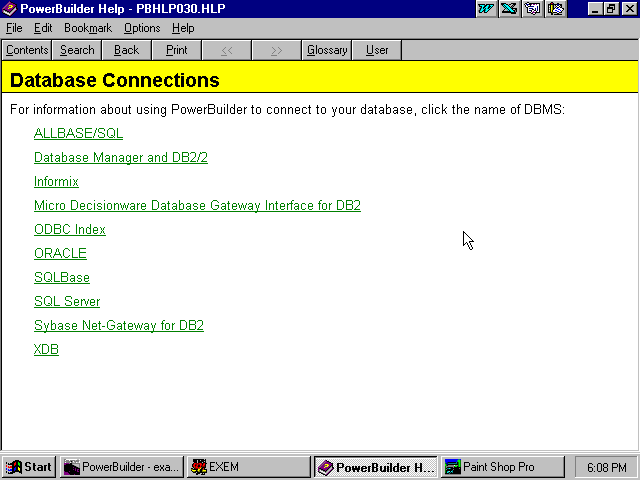
Task: Print the current help topic
Action: pyautogui.click(x=176, y=50)
